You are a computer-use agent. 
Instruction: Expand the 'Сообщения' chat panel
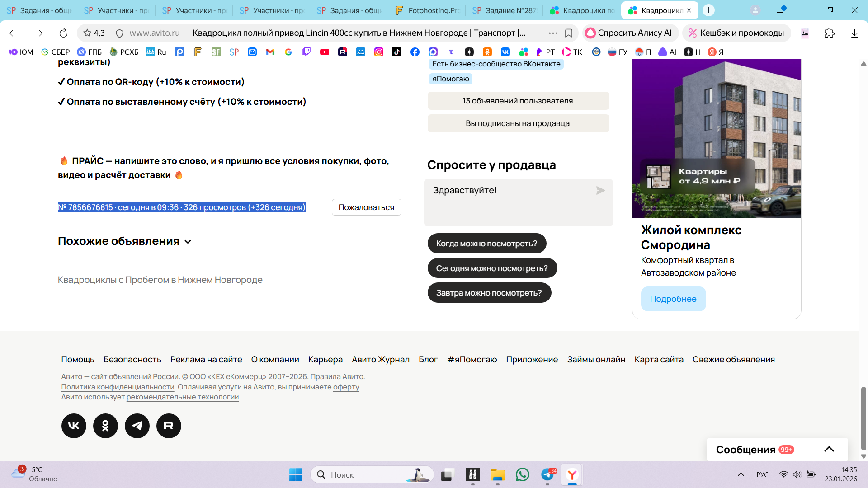coord(829,449)
